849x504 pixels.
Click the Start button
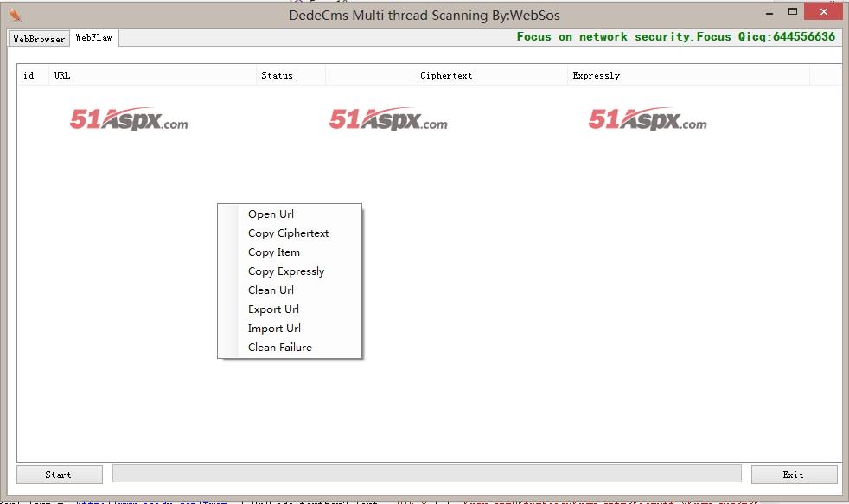coord(60,475)
